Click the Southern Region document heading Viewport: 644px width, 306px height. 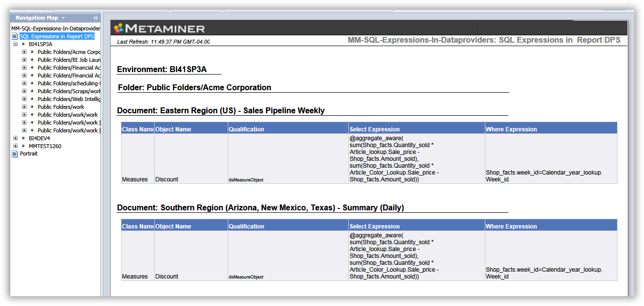pos(261,208)
